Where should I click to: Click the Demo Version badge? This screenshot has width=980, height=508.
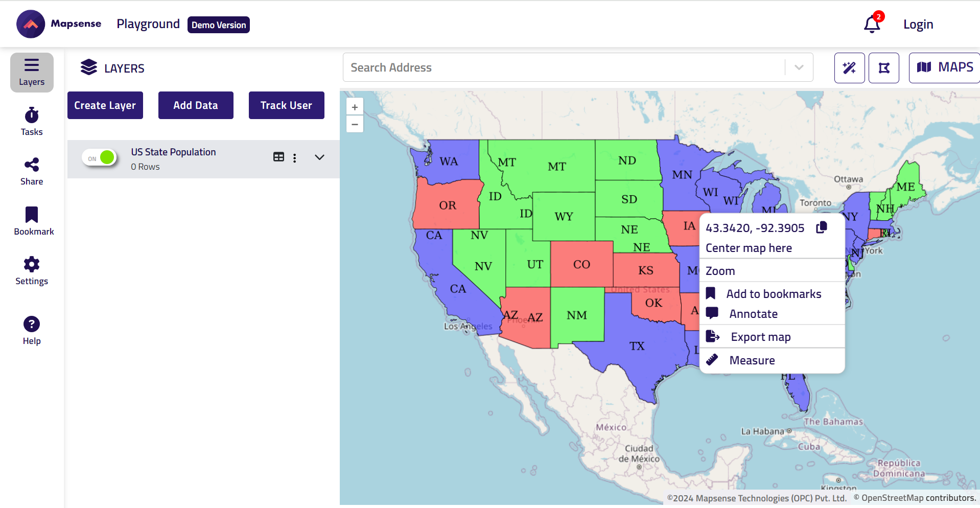click(219, 25)
